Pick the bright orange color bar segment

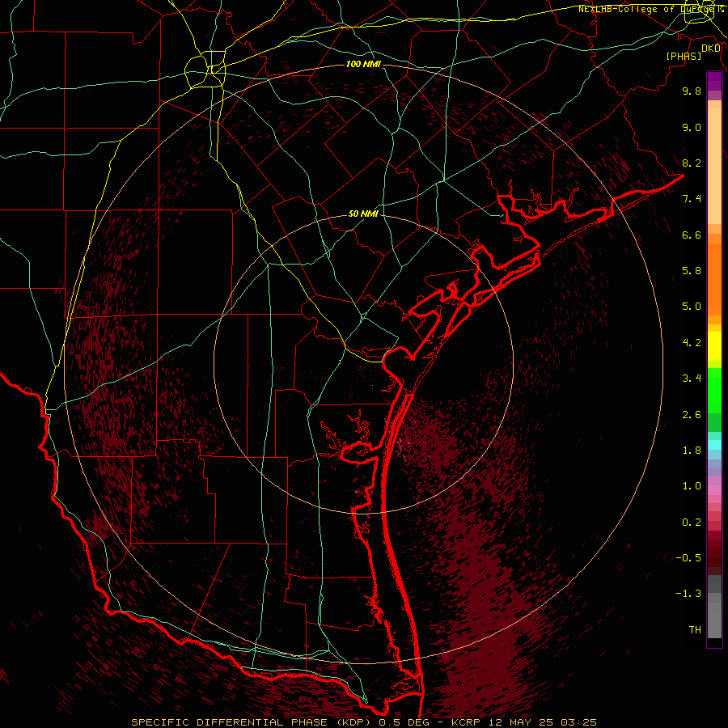click(714, 280)
